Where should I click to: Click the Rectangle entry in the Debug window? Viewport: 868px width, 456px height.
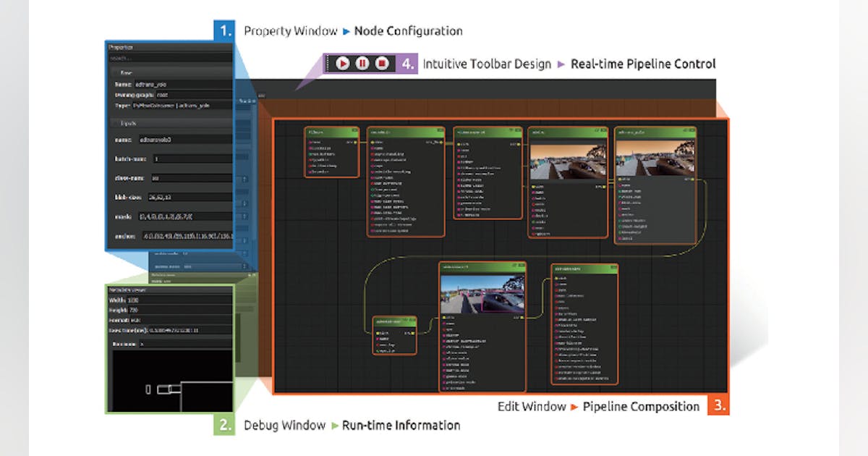coord(125,344)
